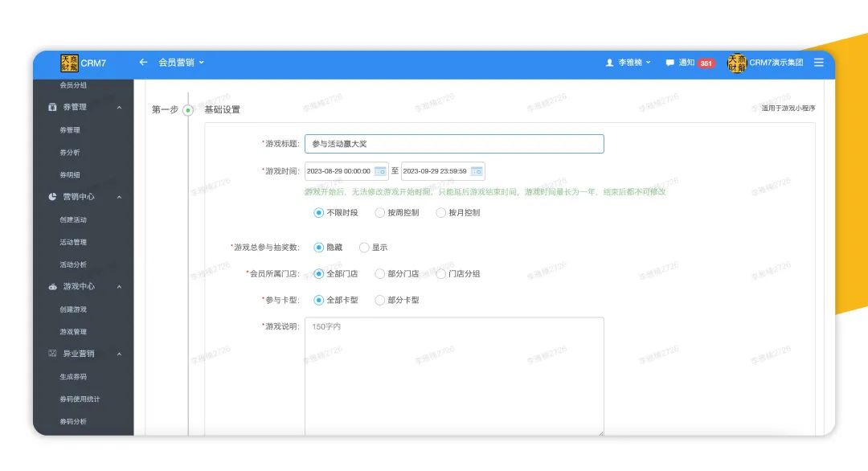Click the 异业营销 section icon
This screenshot has height=471, width=868.
click(52, 353)
